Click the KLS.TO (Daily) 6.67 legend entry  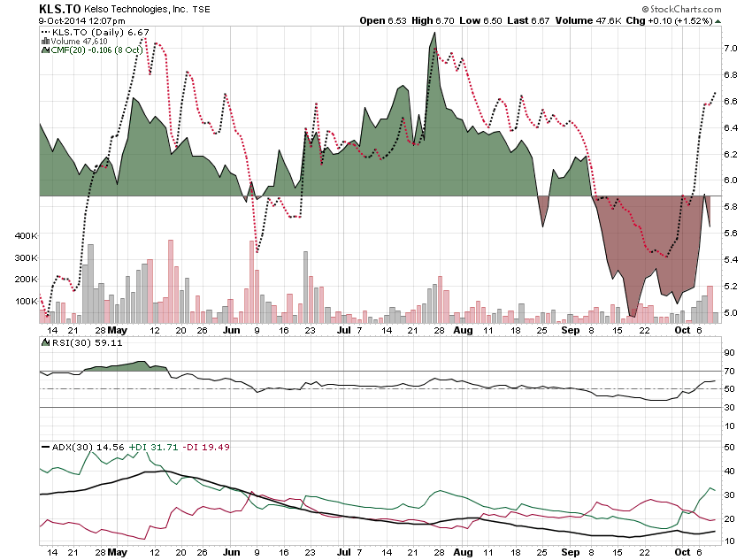click(100, 32)
